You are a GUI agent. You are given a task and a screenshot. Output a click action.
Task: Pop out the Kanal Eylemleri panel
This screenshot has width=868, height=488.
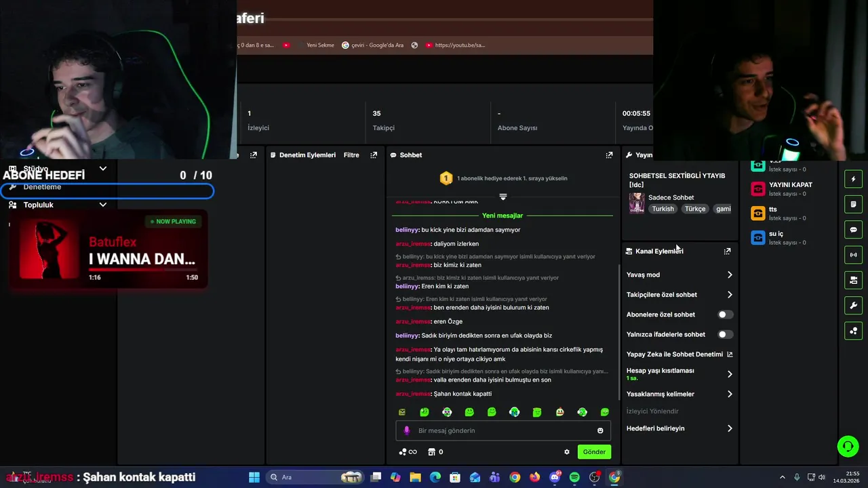click(x=727, y=251)
